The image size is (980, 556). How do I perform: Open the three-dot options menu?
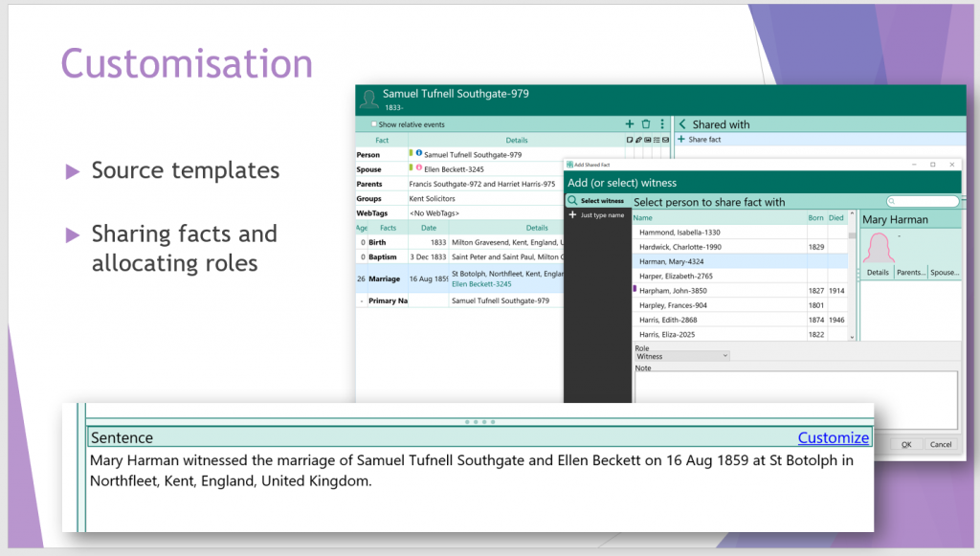[661, 124]
